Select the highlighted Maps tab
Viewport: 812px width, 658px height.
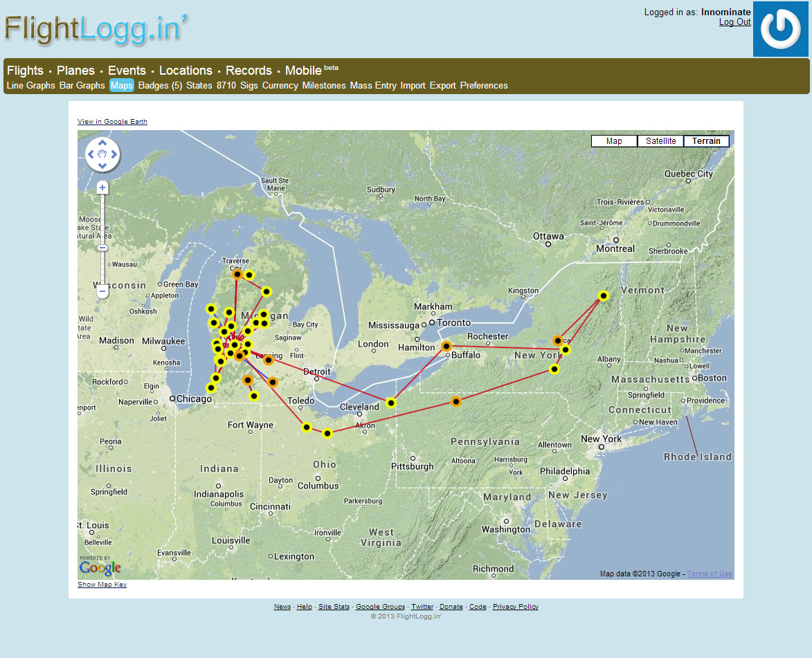pos(122,85)
